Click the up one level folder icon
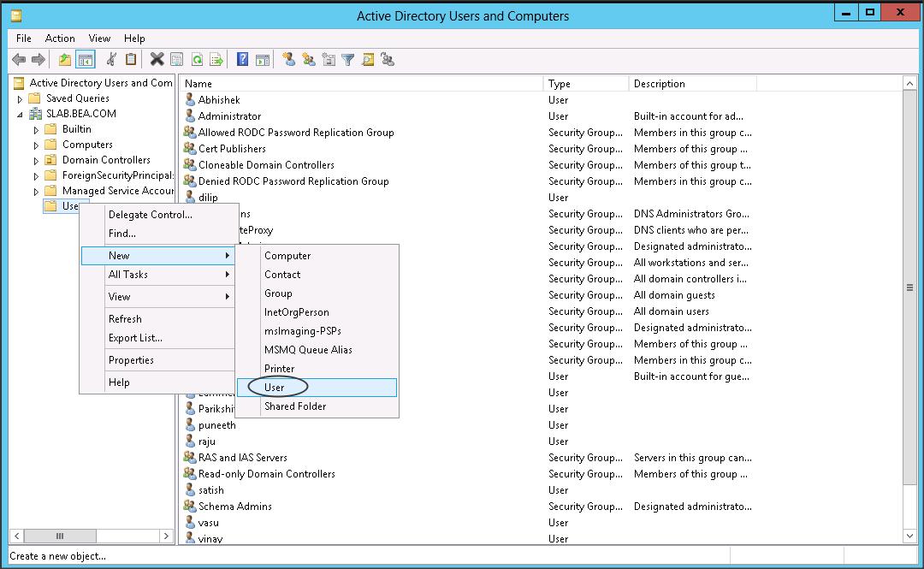This screenshot has height=569, width=924. pyautogui.click(x=65, y=59)
